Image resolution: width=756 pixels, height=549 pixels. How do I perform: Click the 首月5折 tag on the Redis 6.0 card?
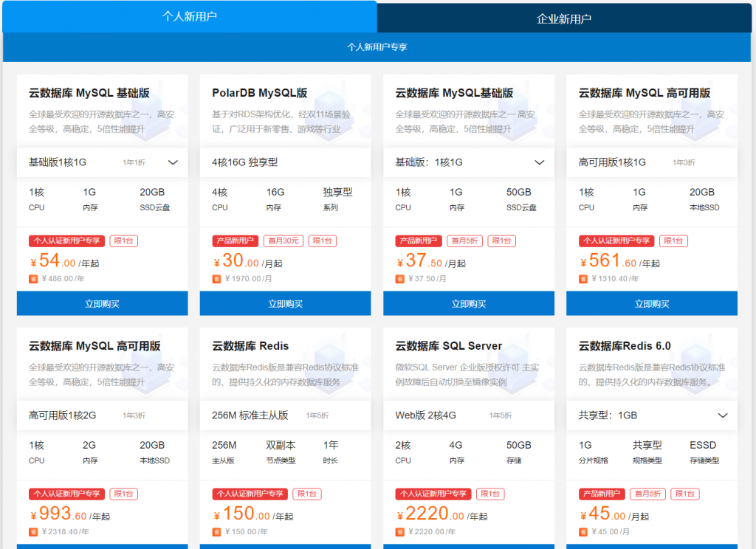[648, 494]
